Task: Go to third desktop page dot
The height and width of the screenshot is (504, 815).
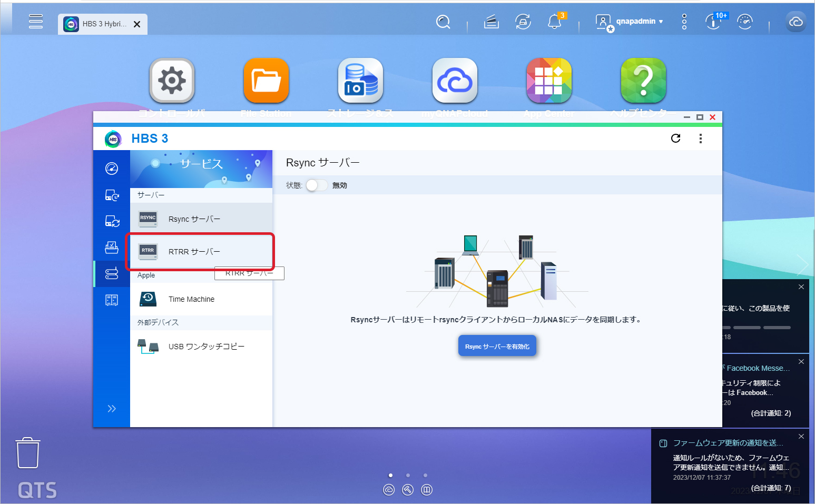Action: (425, 475)
